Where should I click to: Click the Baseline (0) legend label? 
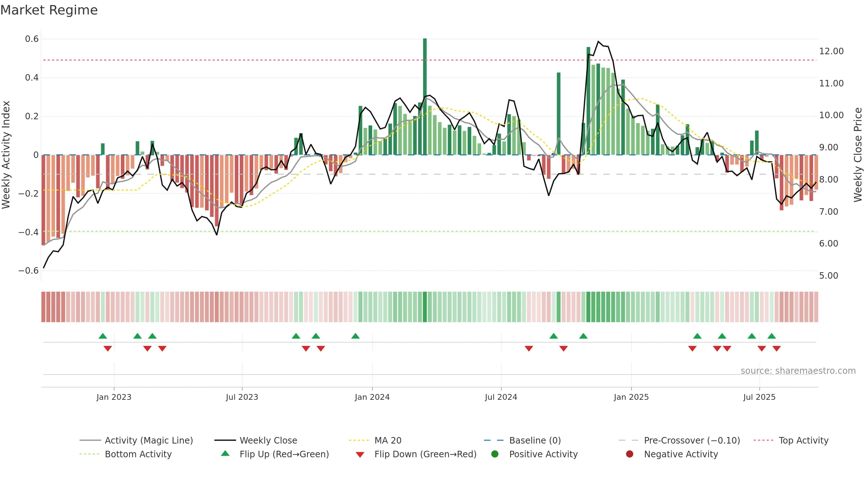535,440
